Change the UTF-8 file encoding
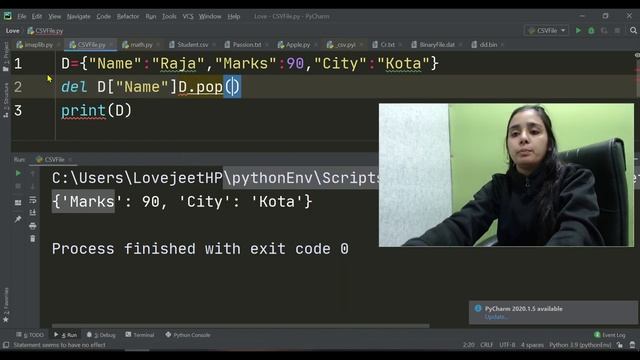The height and width of the screenshot is (360, 640). tap(507, 345)
